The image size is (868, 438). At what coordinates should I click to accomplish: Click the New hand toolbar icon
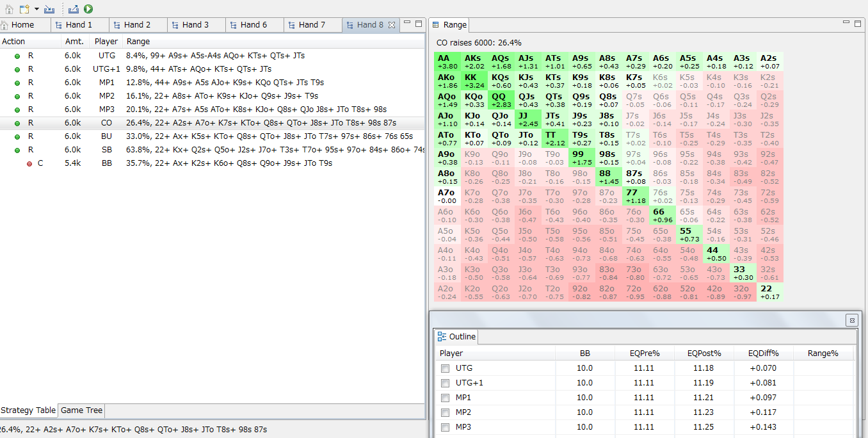24,9
